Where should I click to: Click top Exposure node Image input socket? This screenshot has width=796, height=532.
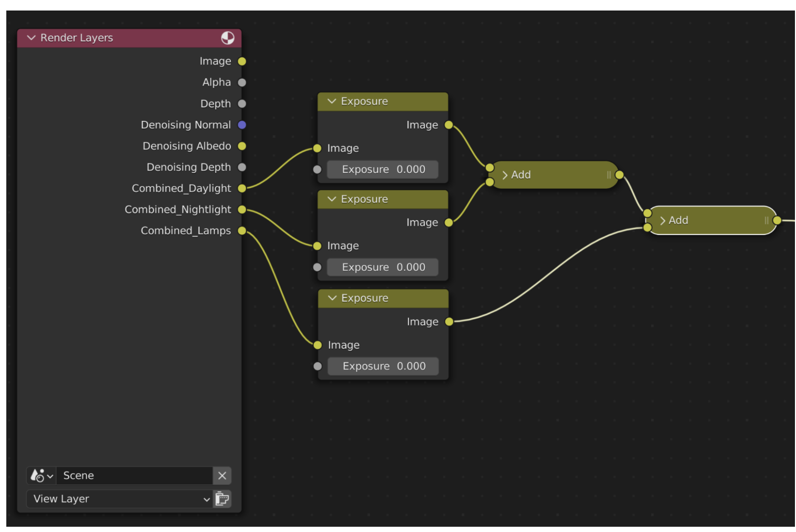(x=317, y=148)
